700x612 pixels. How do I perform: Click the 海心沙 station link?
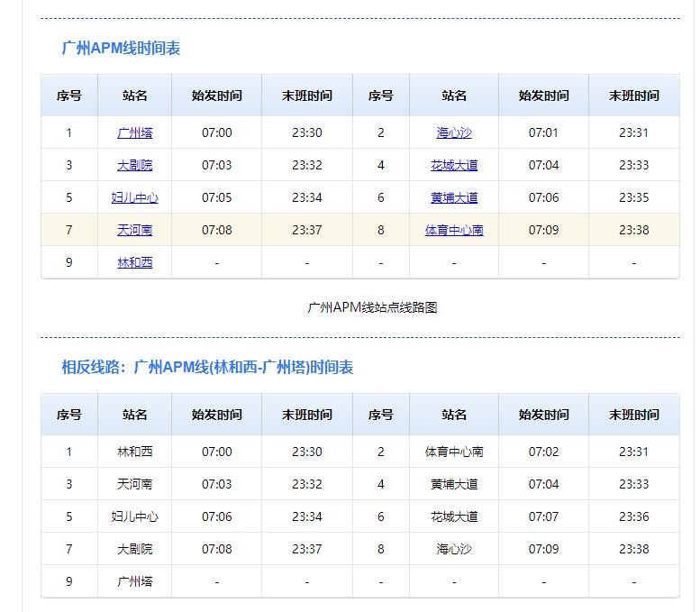click(x=454, y=132)
